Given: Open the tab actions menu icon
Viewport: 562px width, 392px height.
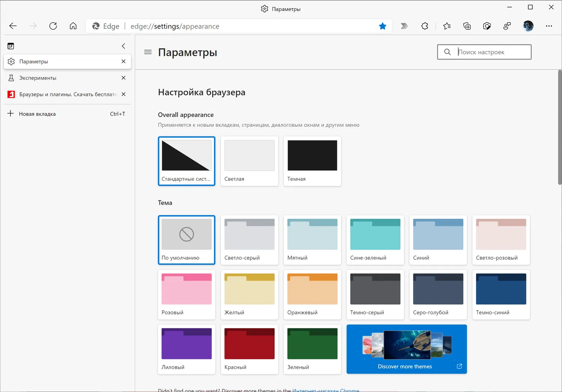Looking at the screenshot, I should click(11, 46).
